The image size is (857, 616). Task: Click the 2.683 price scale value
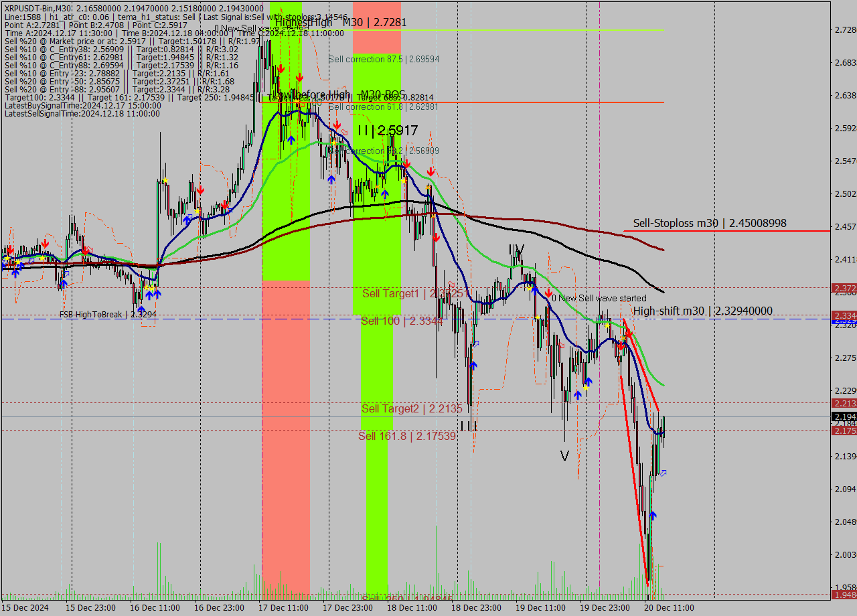pos(845,63)
